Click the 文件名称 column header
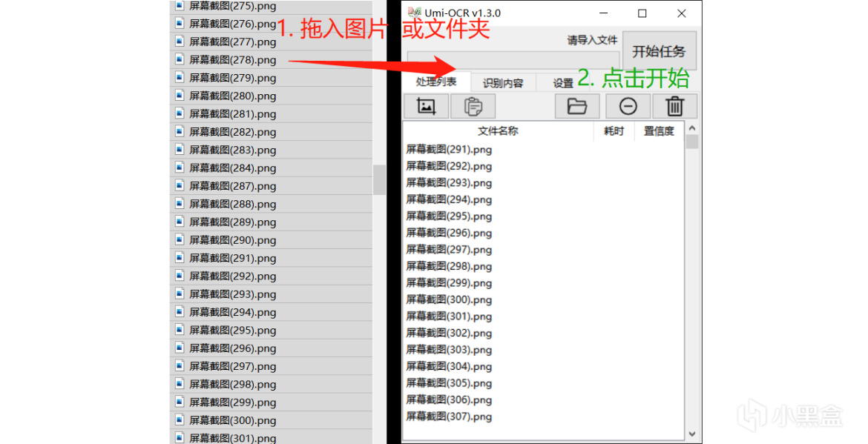 point(498,131)
